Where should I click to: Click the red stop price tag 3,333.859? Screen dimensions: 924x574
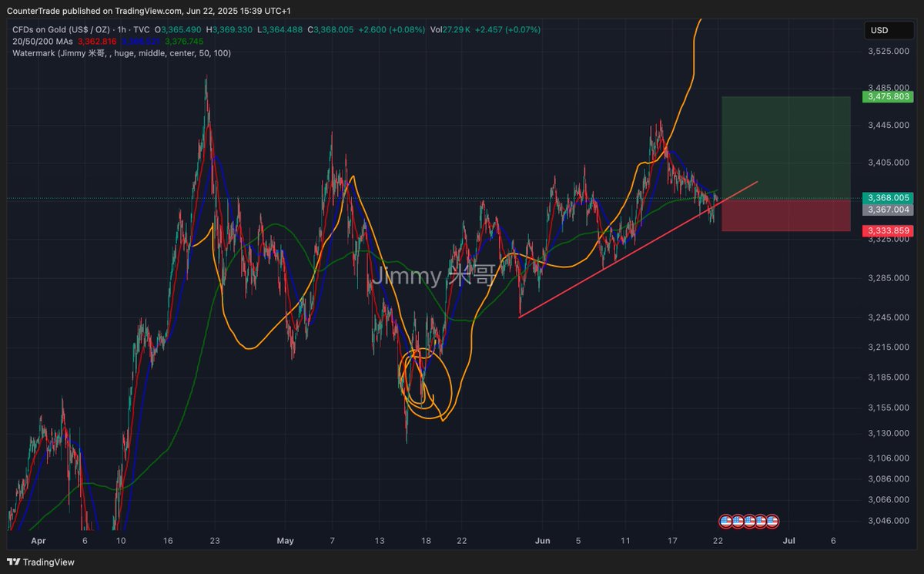tap(889, 231)
